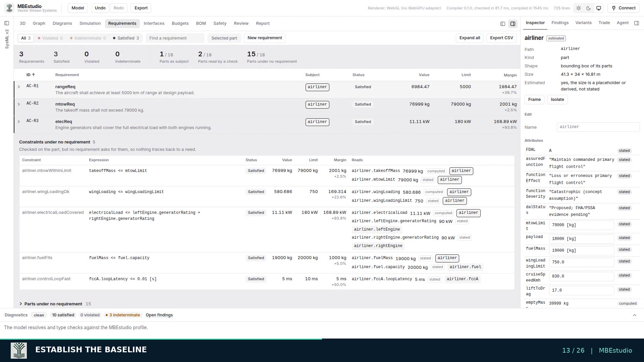Click the Isolate button in Inspector
The width and height of the screenshot is (644, 362).
(557, 100)
